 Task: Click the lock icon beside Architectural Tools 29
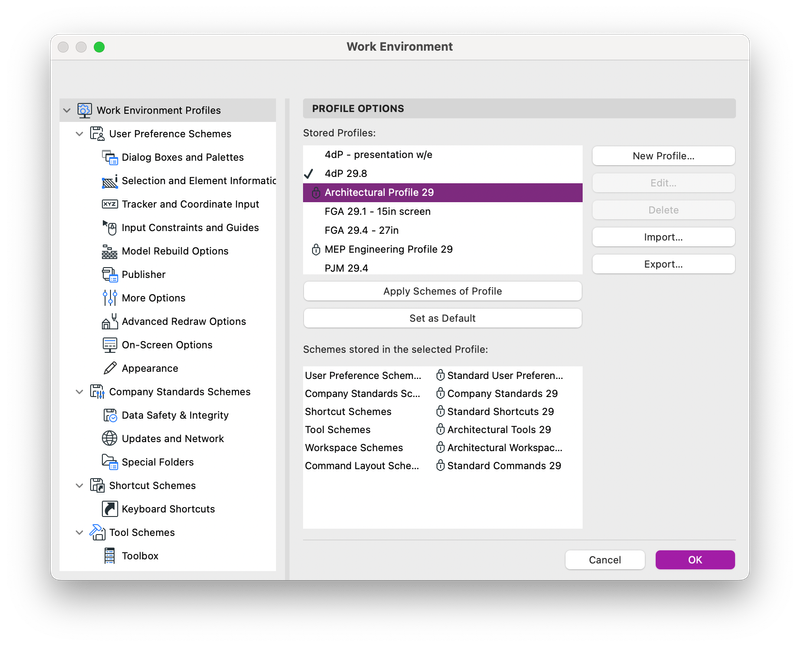click(440, 430)
